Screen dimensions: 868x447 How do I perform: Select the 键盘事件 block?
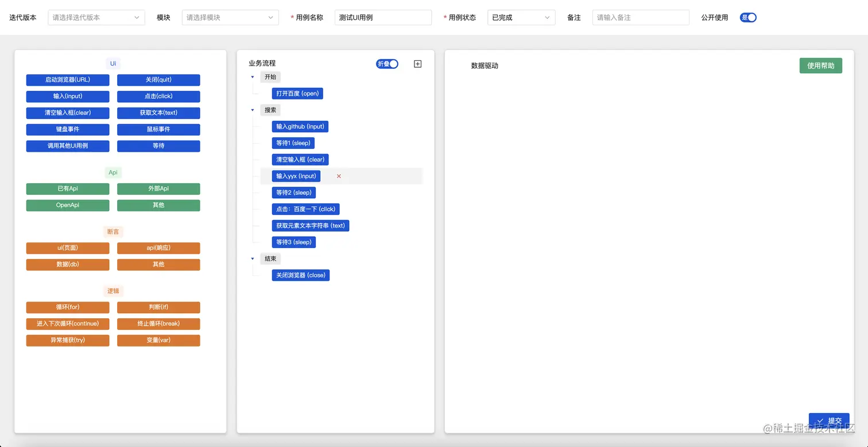(x=67, y=129)
